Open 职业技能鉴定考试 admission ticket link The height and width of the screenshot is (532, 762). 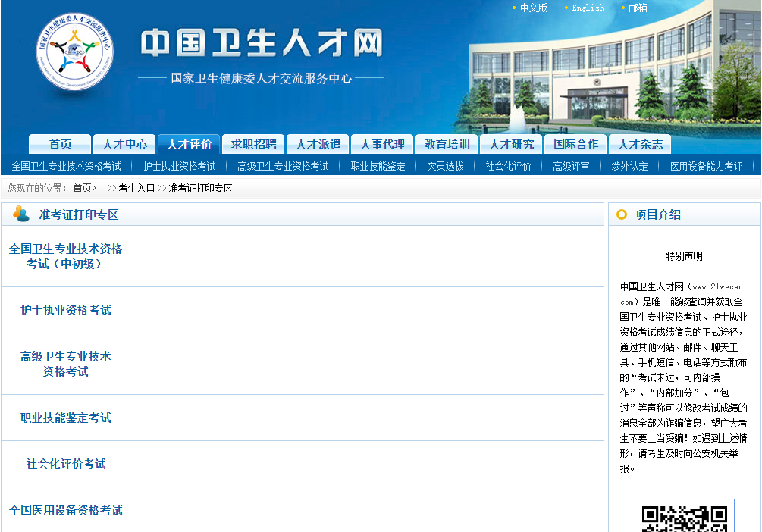point(66,418)
